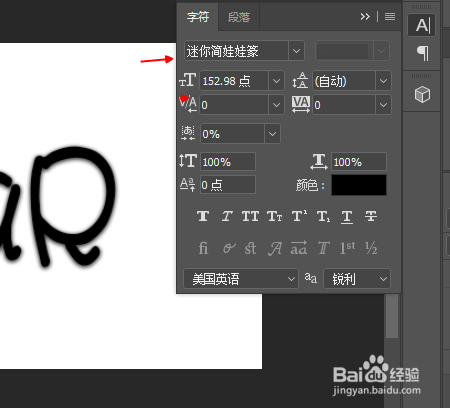Click titling alternates T icon
Viewport: 450px width, 408px height.
click(x=324, y=248)
